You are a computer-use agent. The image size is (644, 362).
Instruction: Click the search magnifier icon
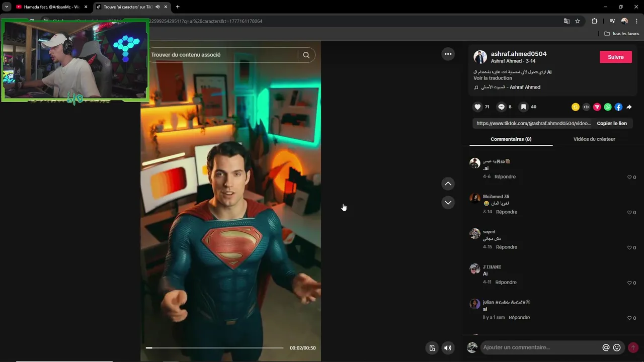pos(306,55)
